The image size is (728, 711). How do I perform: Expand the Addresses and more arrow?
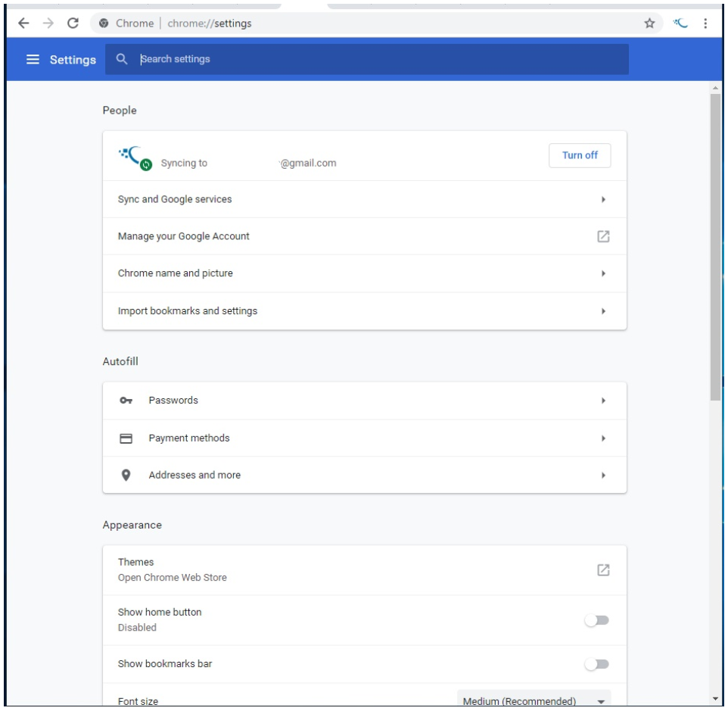click(x=603, y=475)
